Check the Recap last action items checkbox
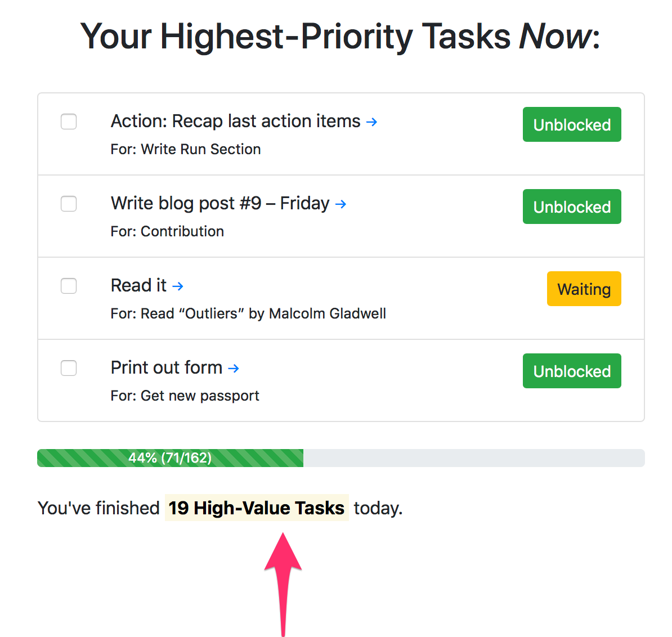The width and height of the screenshot is (672, 637). tap(69, 122)
